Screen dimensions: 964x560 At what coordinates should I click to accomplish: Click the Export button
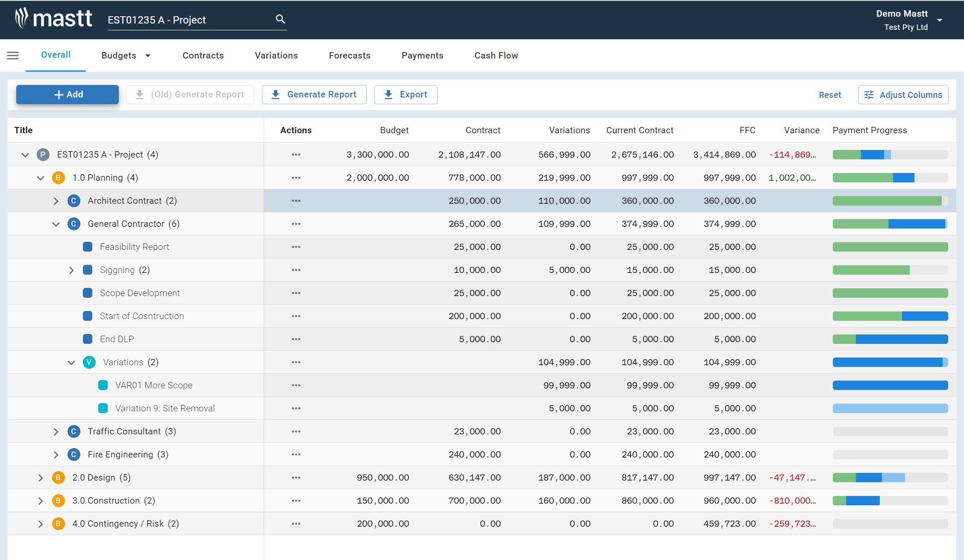(406, 94)
